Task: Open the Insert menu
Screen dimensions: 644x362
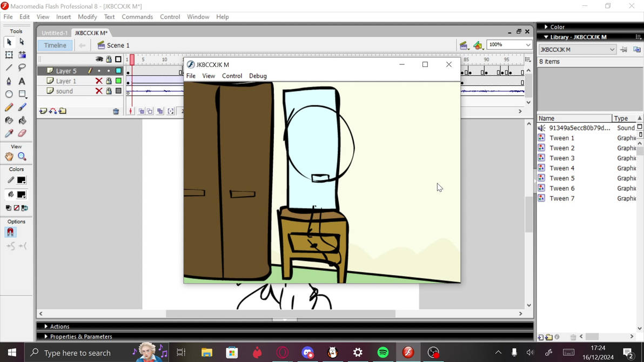Action: [64, 17]
